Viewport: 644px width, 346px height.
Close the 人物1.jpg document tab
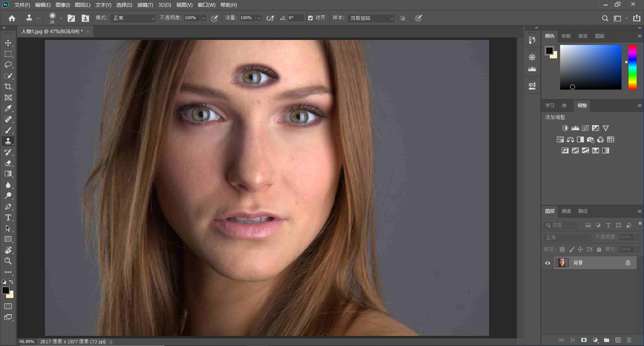click(x=88, y=32)
